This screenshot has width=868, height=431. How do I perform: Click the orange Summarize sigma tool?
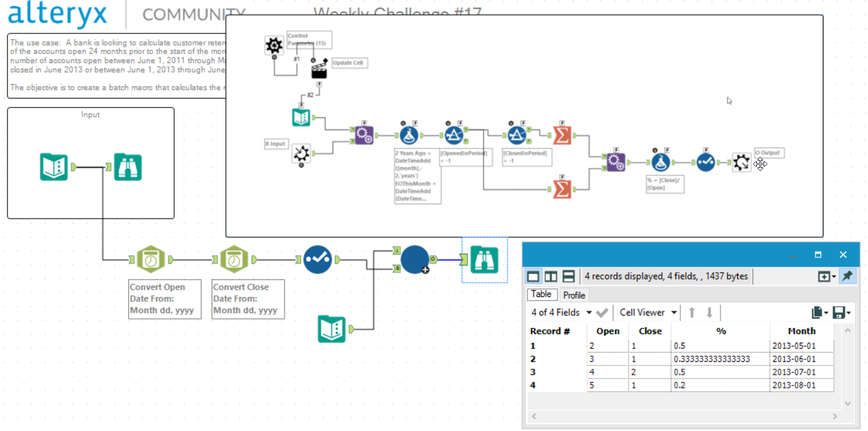pos(562,134)
